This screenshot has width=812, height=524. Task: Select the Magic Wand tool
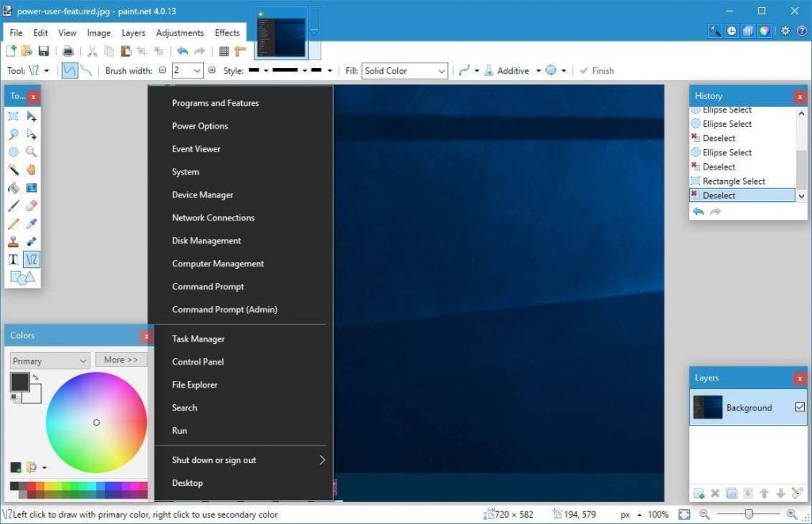pos(13,170)
